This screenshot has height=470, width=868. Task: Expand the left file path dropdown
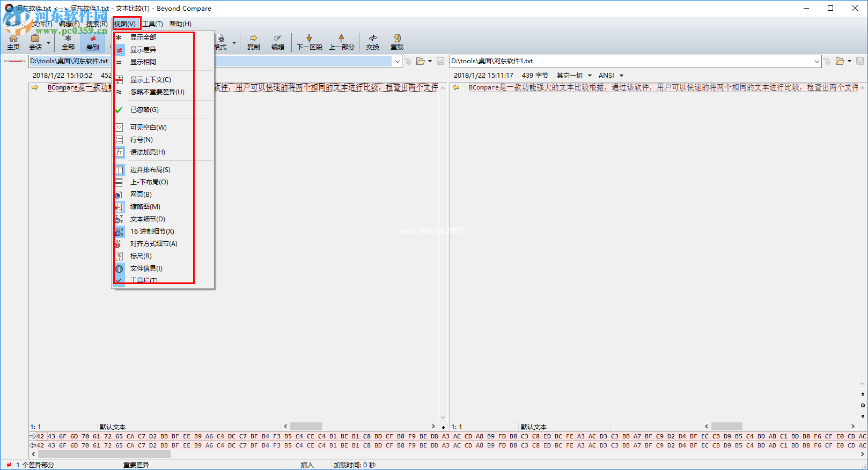pos(398,61)
